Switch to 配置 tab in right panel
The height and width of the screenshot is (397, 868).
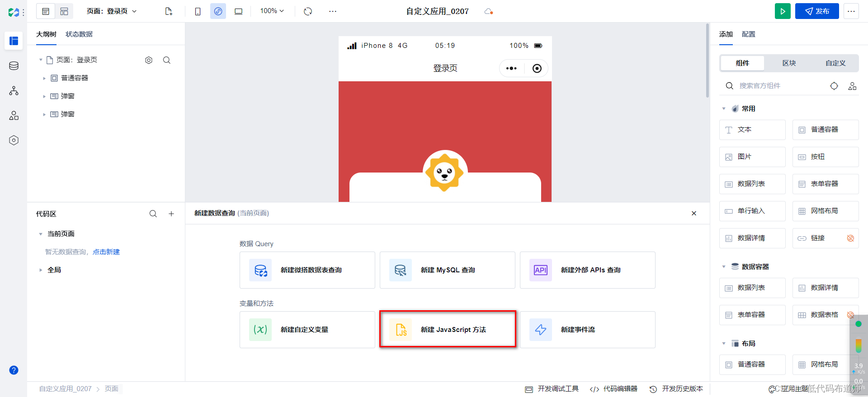[749, 34]
